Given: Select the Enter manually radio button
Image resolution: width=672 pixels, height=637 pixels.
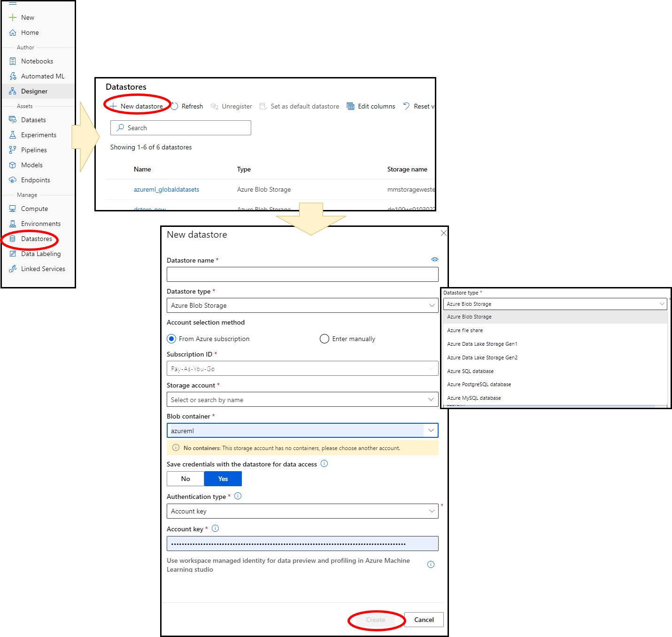Looking at the screenshot, I should click(x=324, y=339).
